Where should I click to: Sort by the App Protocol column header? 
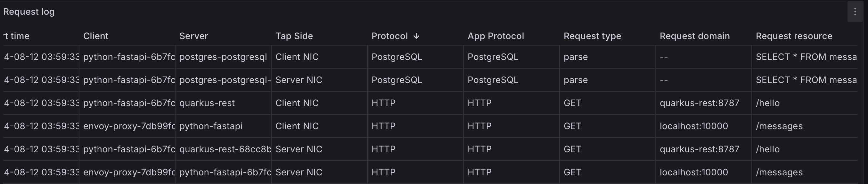496,36
